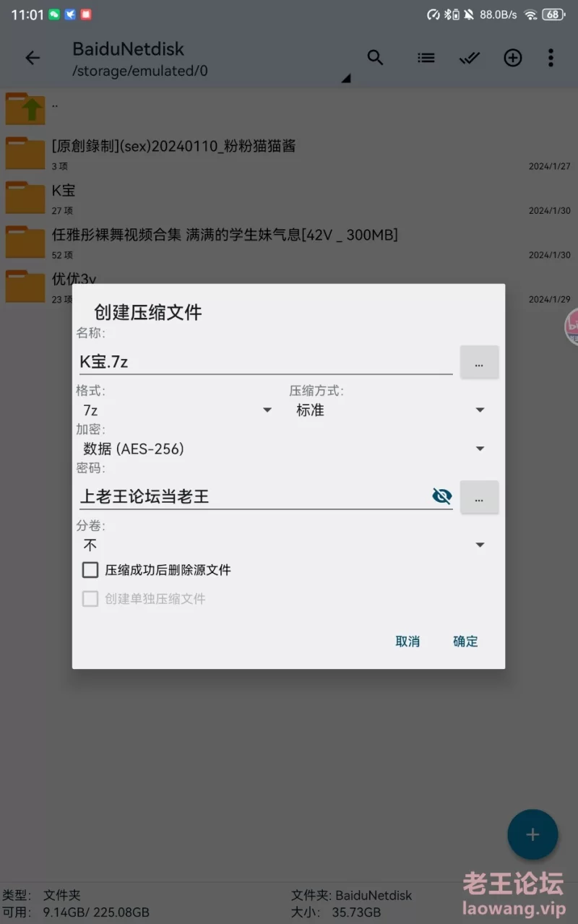Tap the date 2024/1/27 label
This screenshot has width=578, height=924.
549,166
